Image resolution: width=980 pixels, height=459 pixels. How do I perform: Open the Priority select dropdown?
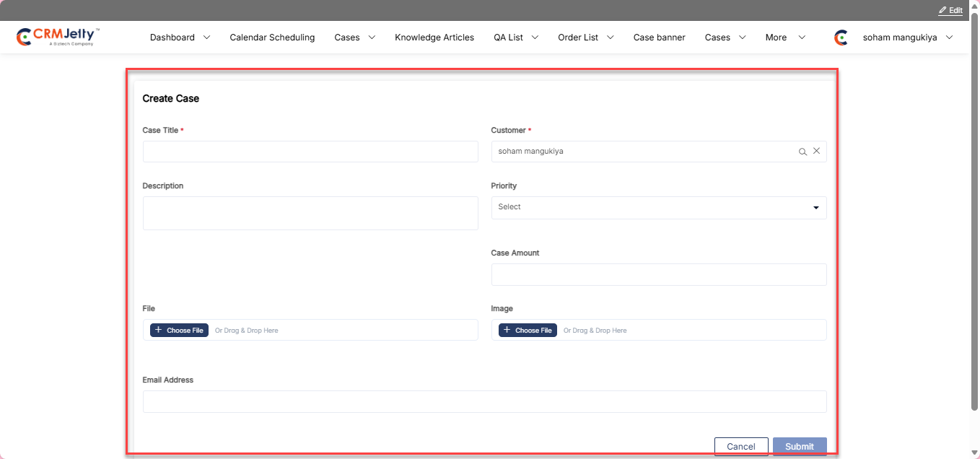[x=658, y=208]
